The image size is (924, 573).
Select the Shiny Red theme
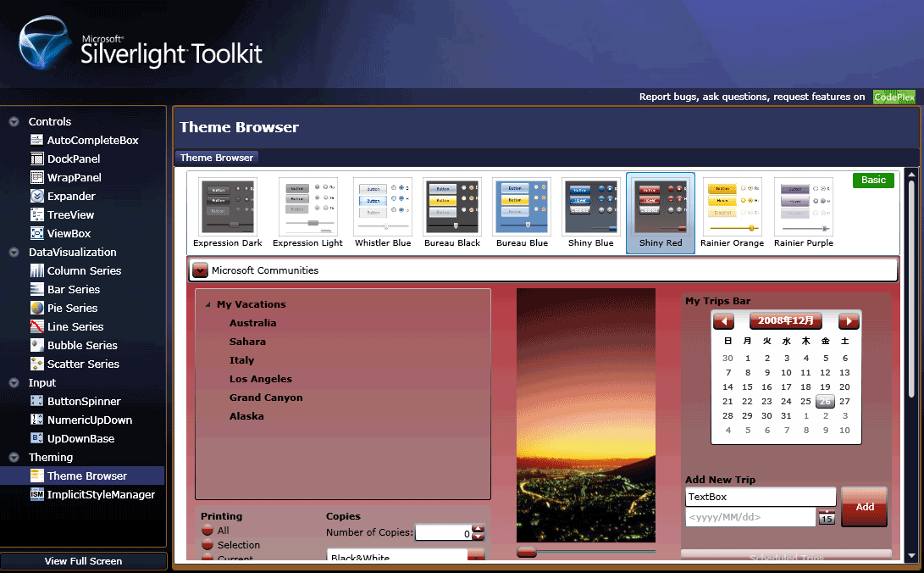coord(661,214)
